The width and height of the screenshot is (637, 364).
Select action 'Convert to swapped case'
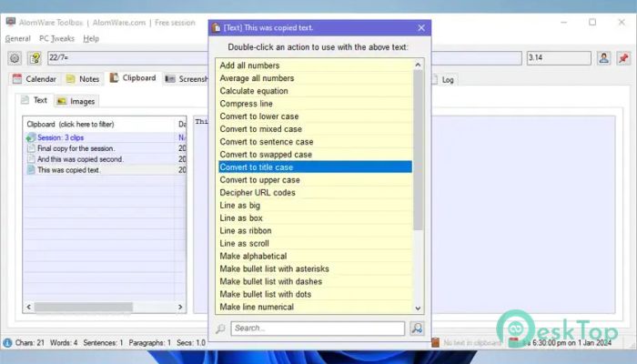tap(315, 155)
